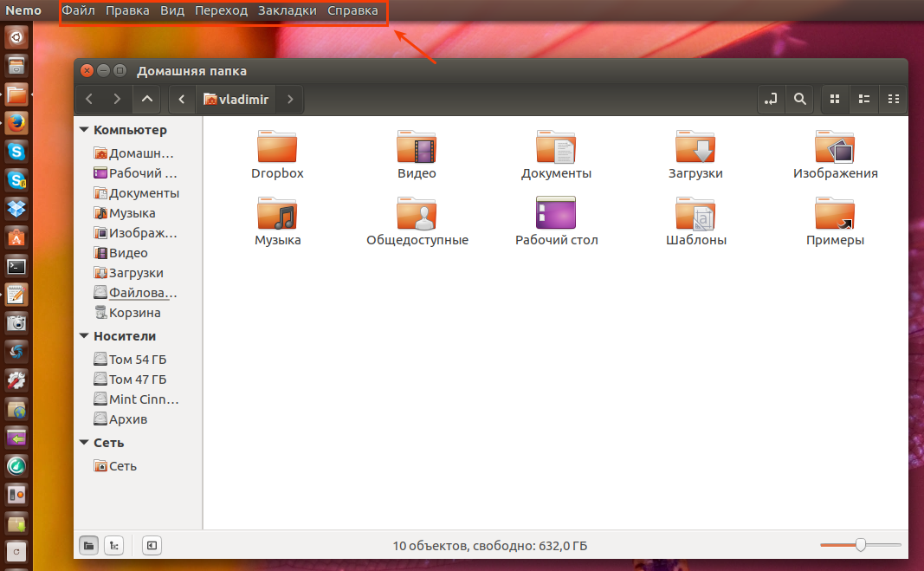Open the search magnifier tool
The image size is (924, 571).
[799, 99]
